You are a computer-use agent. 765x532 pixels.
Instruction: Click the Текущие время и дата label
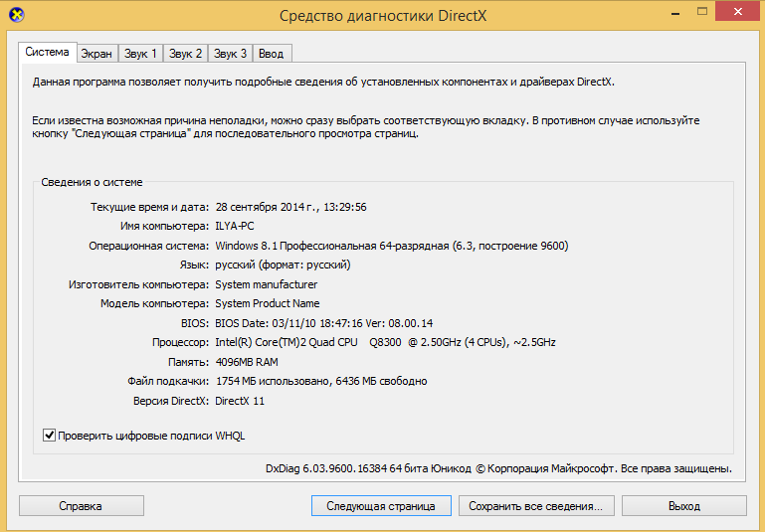(150, 207)
